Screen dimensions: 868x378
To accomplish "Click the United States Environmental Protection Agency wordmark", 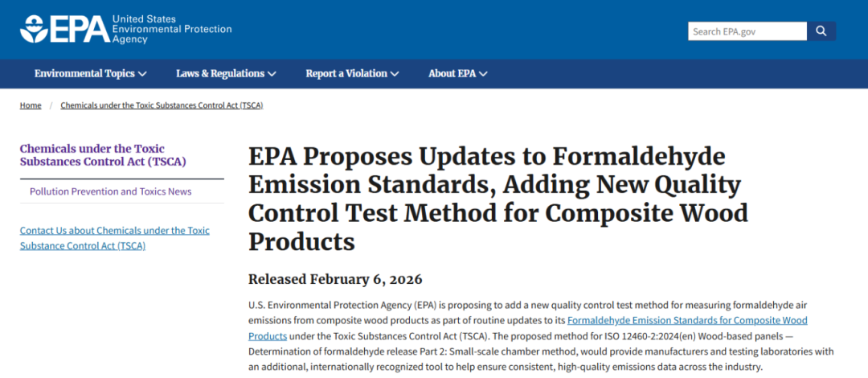I will click(172, 29).
